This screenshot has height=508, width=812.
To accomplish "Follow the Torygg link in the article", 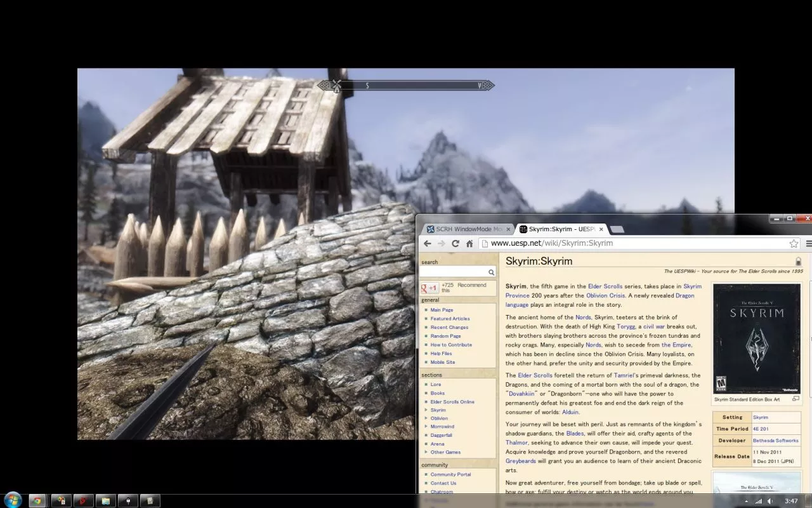I will [627, 326].
